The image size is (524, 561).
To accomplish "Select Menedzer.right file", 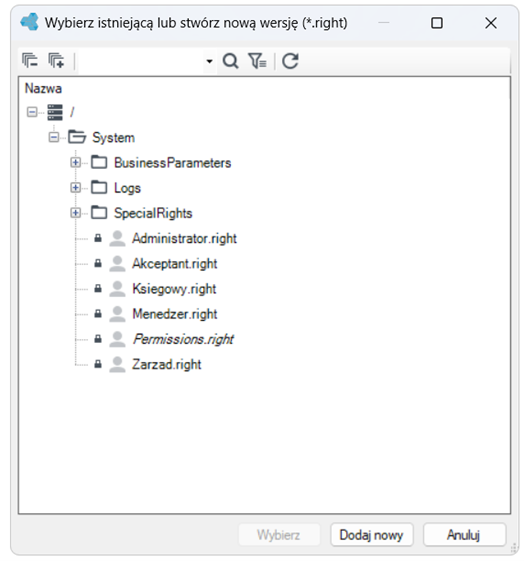I will click(175, 314).
